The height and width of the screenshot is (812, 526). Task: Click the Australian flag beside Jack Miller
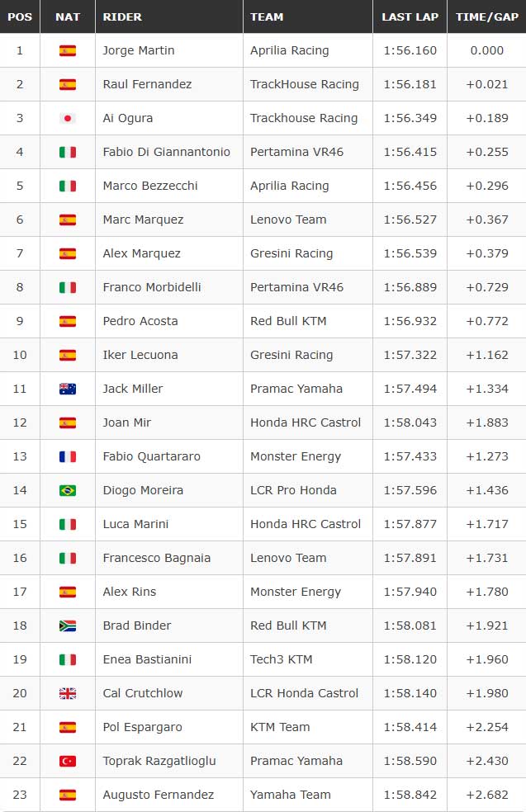pyautogui.click(x=68, y=389)
